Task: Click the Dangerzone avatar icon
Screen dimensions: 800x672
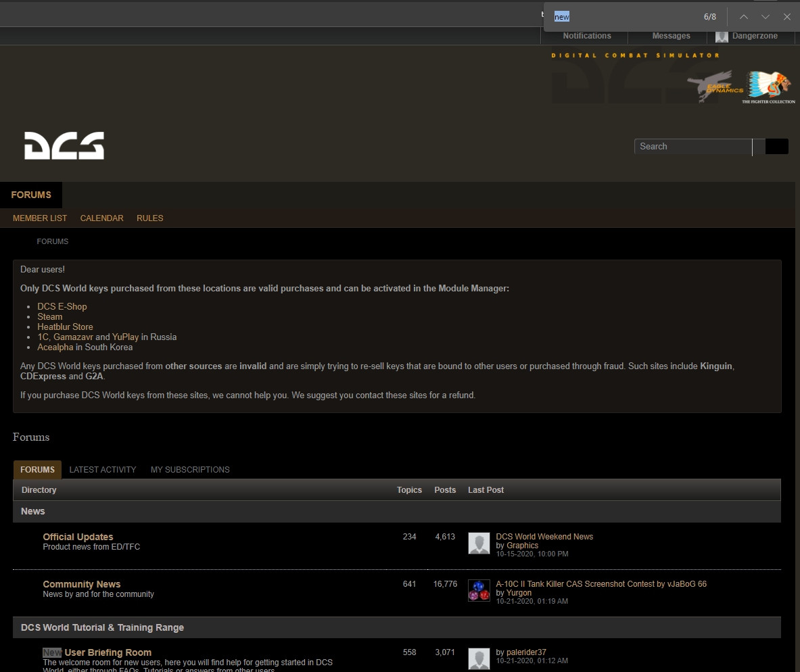Action: (x=722, y=37)
